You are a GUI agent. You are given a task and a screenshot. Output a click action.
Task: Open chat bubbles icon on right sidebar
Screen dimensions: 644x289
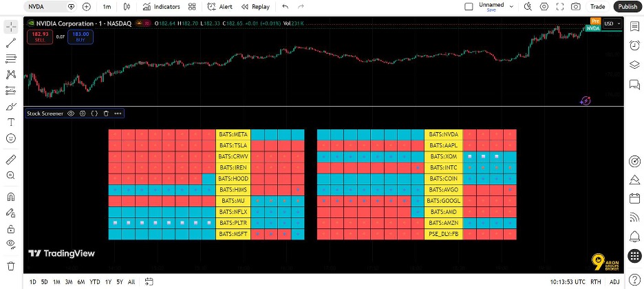pos(634,84)
